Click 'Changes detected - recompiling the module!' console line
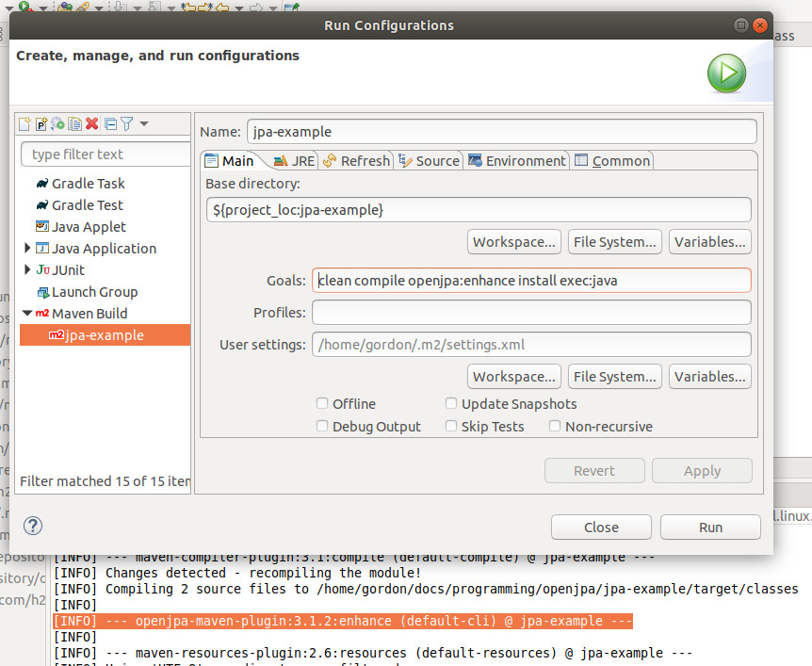This screenshot has height=666, width=812. pyautogui.click(x=237, y=573)
